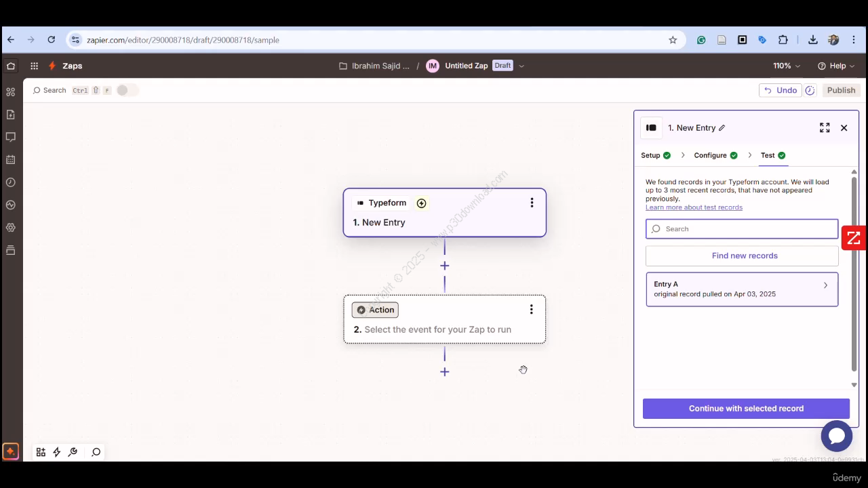Rename step using the pencil icon
868x488 pixels.
722,128
